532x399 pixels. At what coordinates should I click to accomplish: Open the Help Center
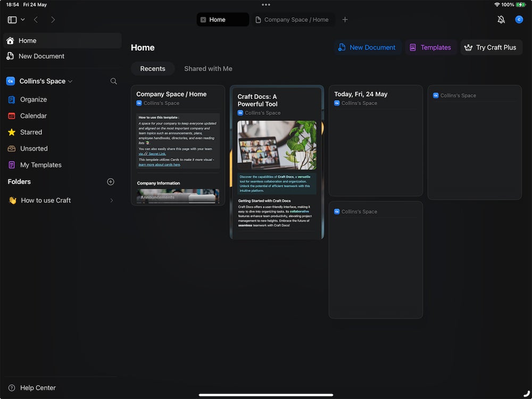point(36,388)
